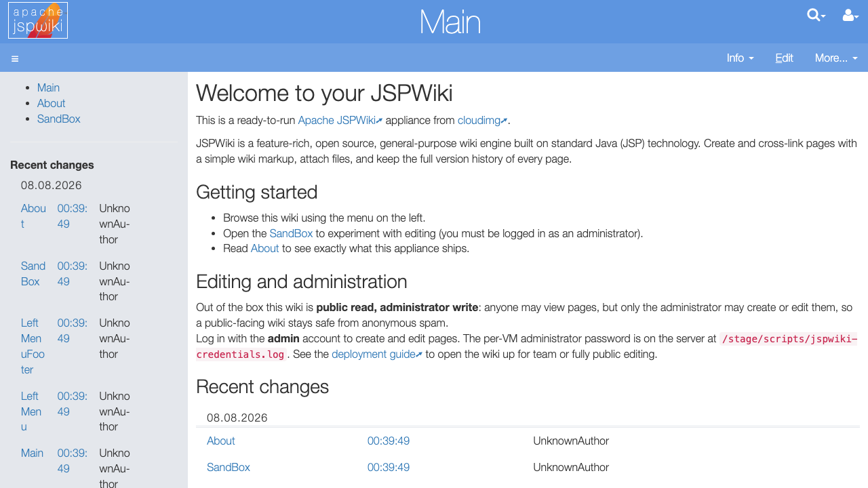Click UnknownAuthor beside sidebar SandBox entry
Screen dimensions: 868x488
115,281
